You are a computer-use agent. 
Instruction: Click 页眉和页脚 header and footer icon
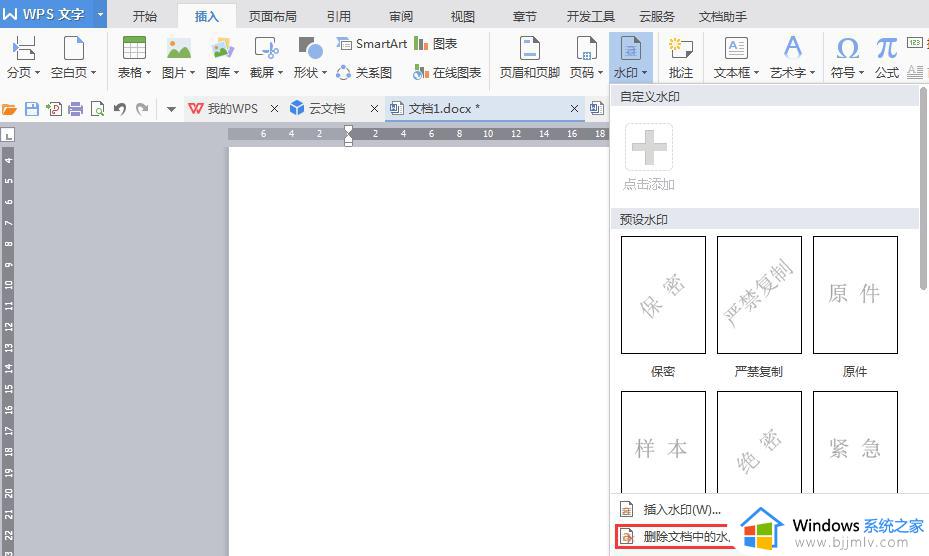[529, 49]
